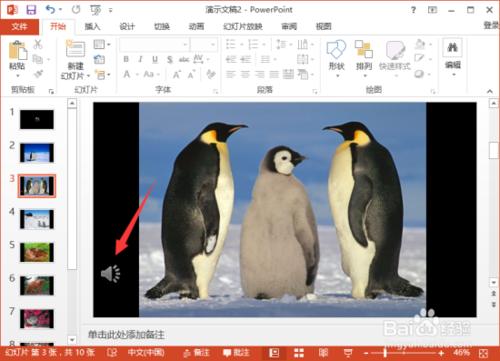Open the 文件 (File) menu
This screenshot has width=500, height=361.
[19, 27]
